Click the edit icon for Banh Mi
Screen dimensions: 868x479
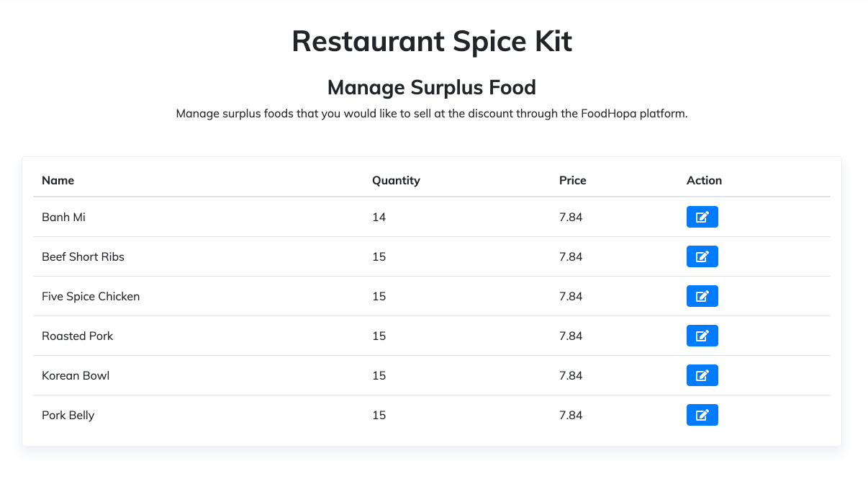pos(702,217)
